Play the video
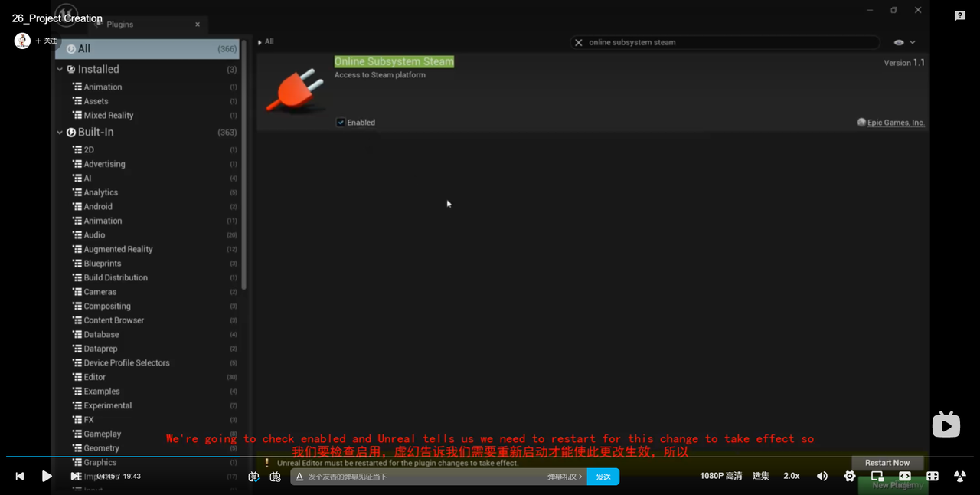The image size is (980, 495). 47,476
